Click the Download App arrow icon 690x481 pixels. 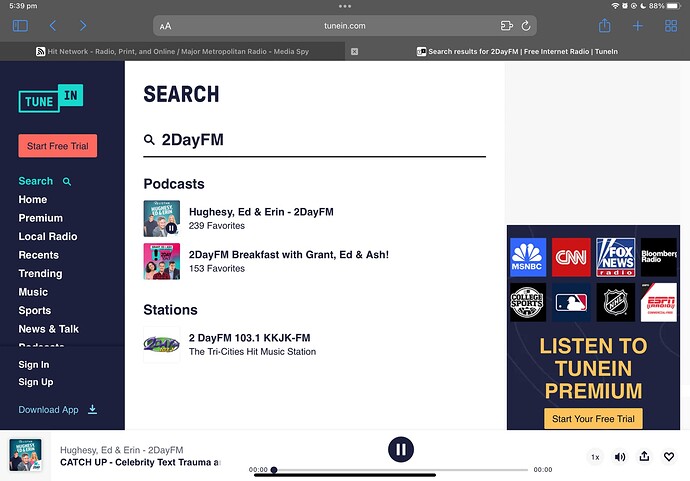tap(92, 409)
